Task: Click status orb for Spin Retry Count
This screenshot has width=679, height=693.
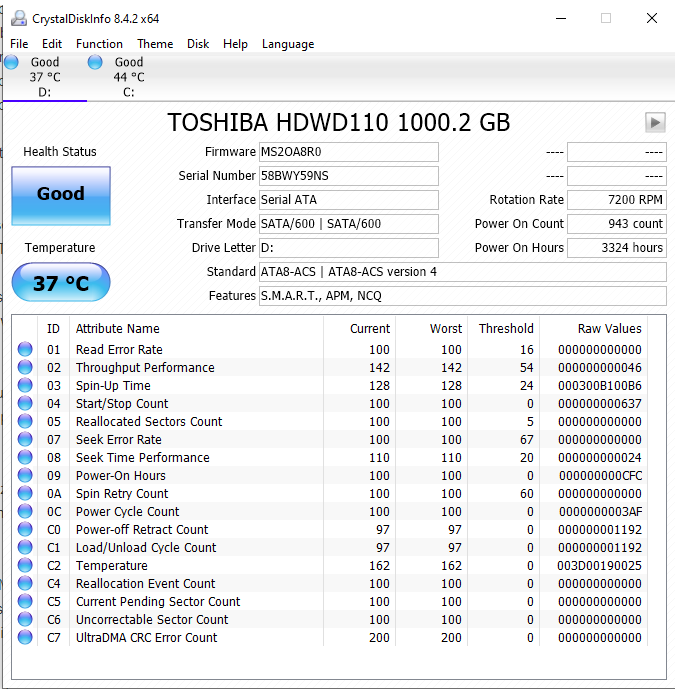Action: [x=25, y=493]
